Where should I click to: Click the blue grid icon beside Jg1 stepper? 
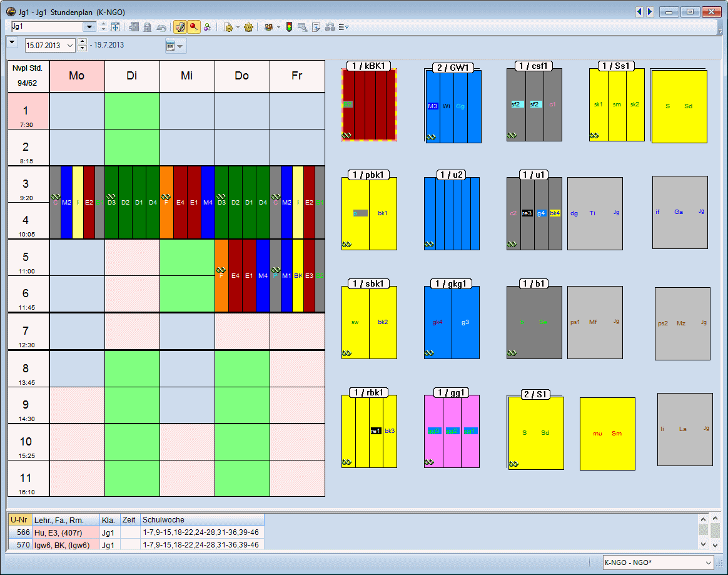tap(116, 27)
